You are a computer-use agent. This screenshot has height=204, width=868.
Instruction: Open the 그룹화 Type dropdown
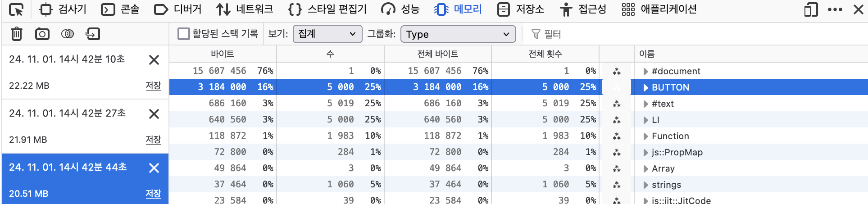click(x=458, y=34)
